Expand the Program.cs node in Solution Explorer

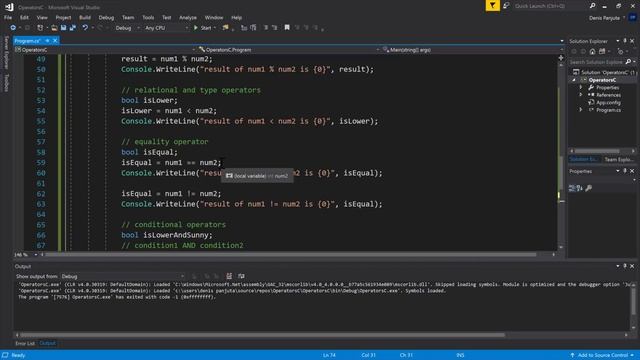point(581,110)
